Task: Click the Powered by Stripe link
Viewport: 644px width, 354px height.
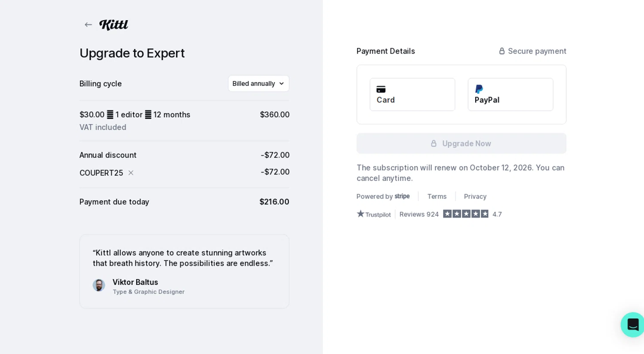Action: click(x=383, y=196)
